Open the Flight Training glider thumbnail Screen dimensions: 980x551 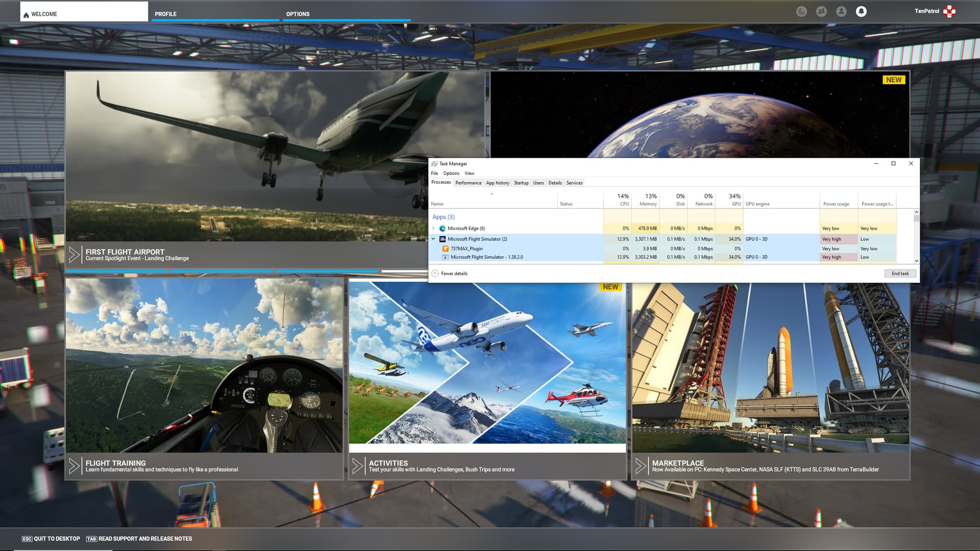pyautogui.click(x=204, y=365)
